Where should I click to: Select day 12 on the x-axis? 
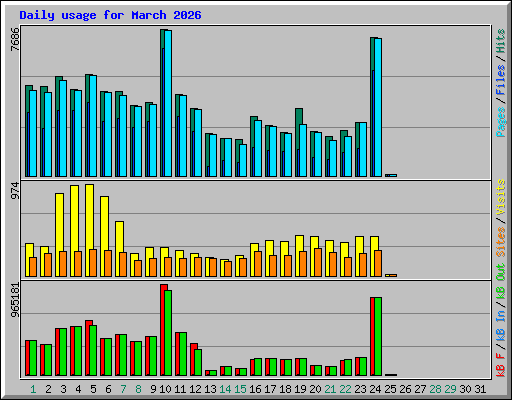195,389
